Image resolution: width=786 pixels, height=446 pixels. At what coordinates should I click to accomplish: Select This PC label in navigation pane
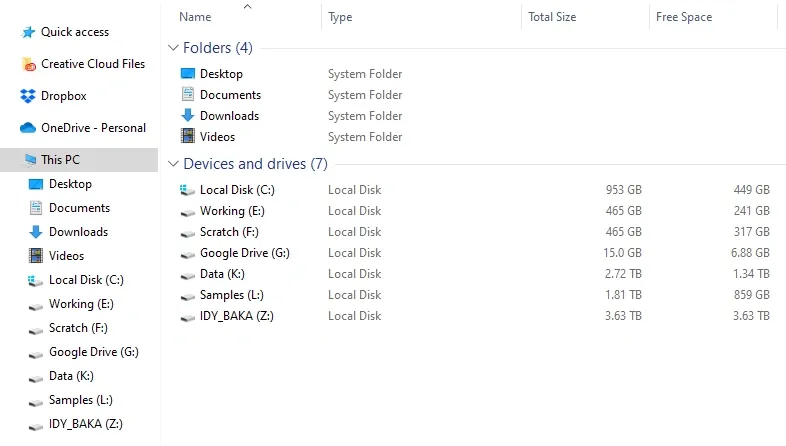(x=60, y=160)
